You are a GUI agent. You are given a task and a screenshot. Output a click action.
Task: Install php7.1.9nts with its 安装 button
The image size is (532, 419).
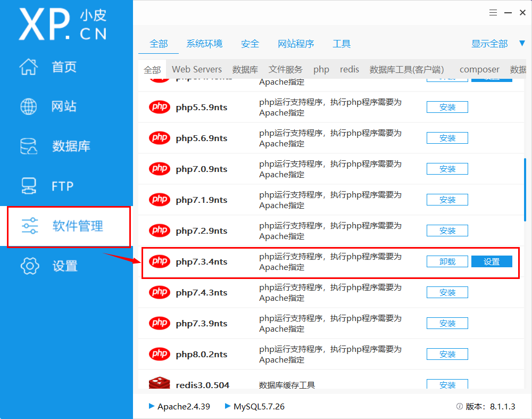click(x=447, y=200)
